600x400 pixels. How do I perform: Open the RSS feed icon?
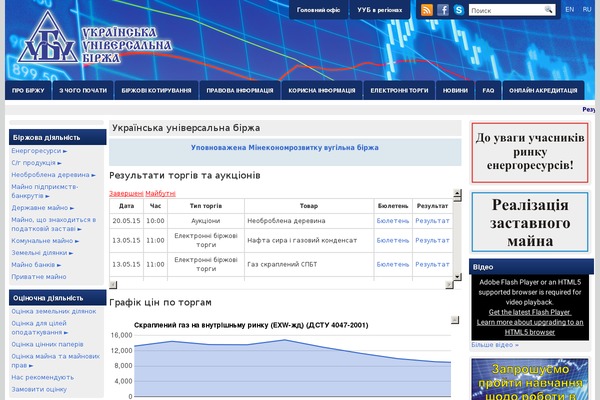(x=427, y=10)
